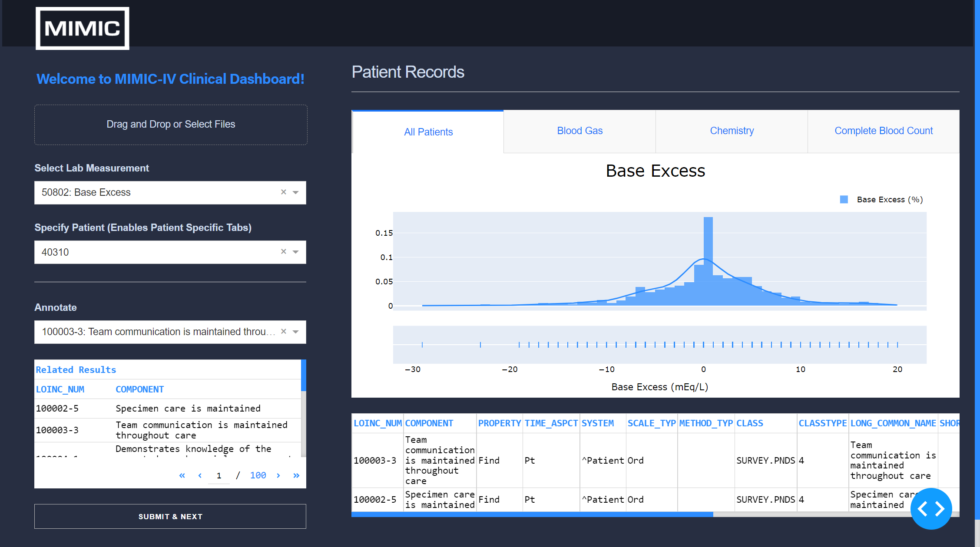Click the page number input showing 1
The height and width of the screenshot is (547, 980).
pyautogui.click(x=219, y=475)
